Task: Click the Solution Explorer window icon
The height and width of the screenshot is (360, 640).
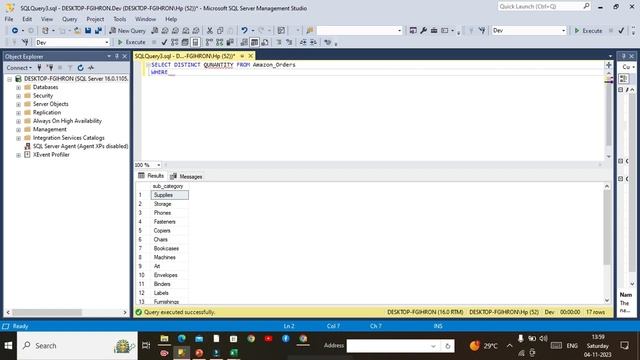Action: click(x=413, y=31)
